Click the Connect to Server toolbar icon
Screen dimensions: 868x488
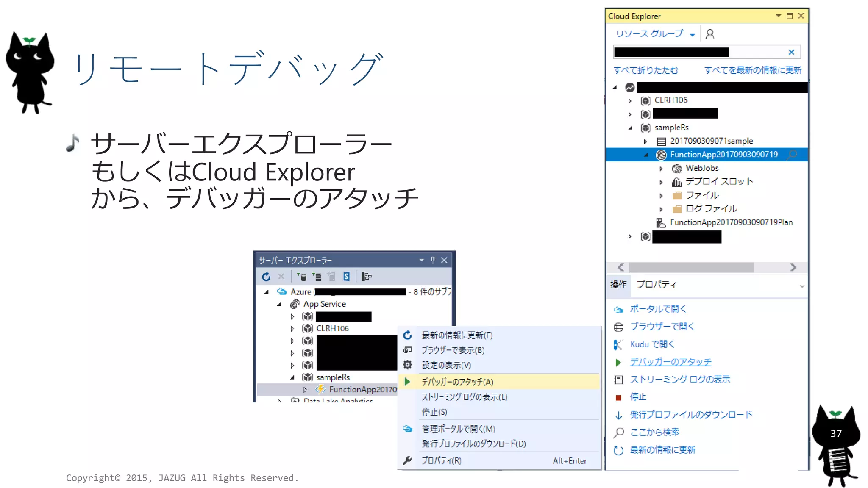coord(317,277)
